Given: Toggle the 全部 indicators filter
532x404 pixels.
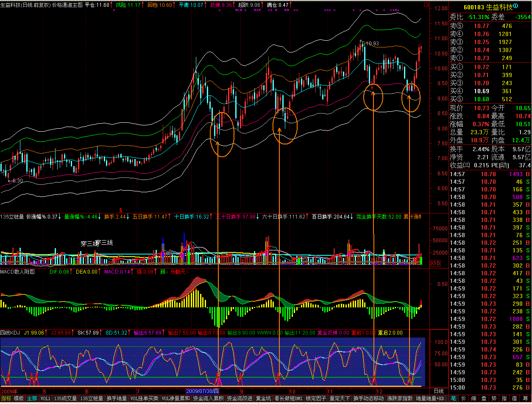Looking at the screenshot, I should [x=32, y=398].
